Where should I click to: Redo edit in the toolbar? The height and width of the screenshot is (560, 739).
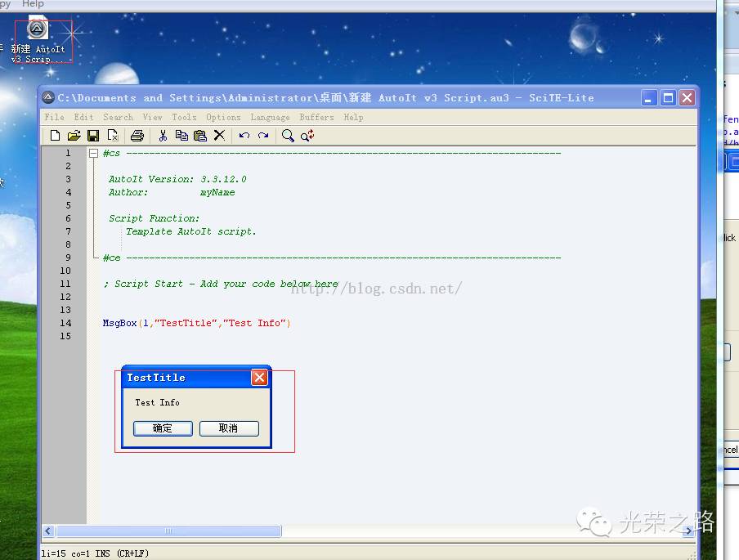tap(263, 136)
